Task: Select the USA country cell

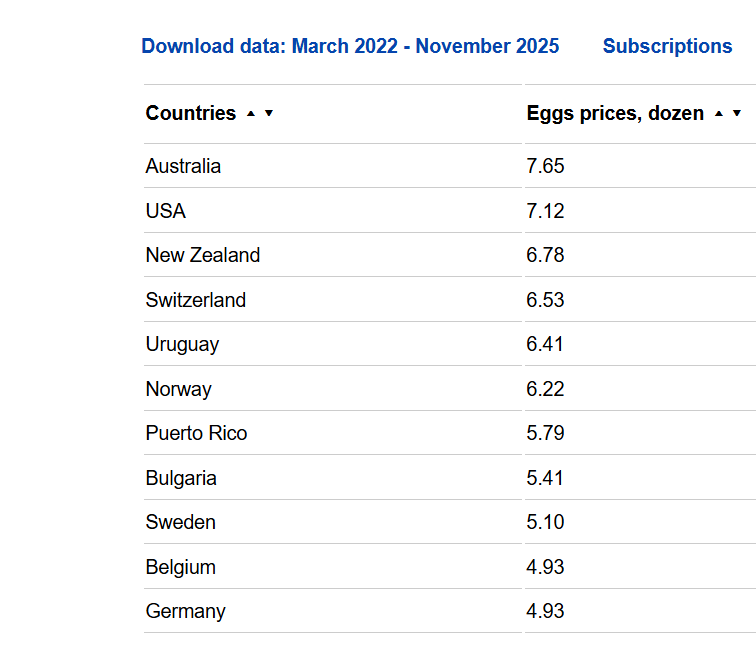Action: pos(166,211)
